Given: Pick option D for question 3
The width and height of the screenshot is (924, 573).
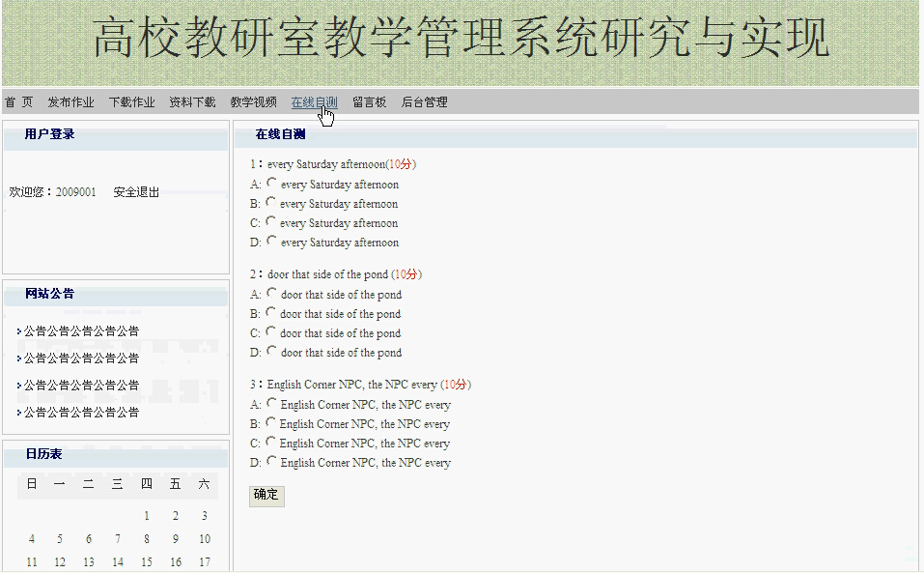Looking at the screenshot, I should tap(271, 462).
